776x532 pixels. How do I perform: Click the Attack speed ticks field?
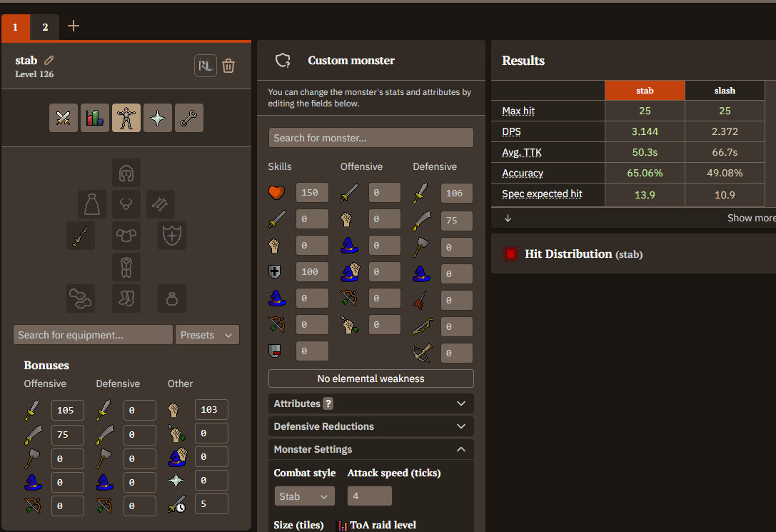[370, 496]
